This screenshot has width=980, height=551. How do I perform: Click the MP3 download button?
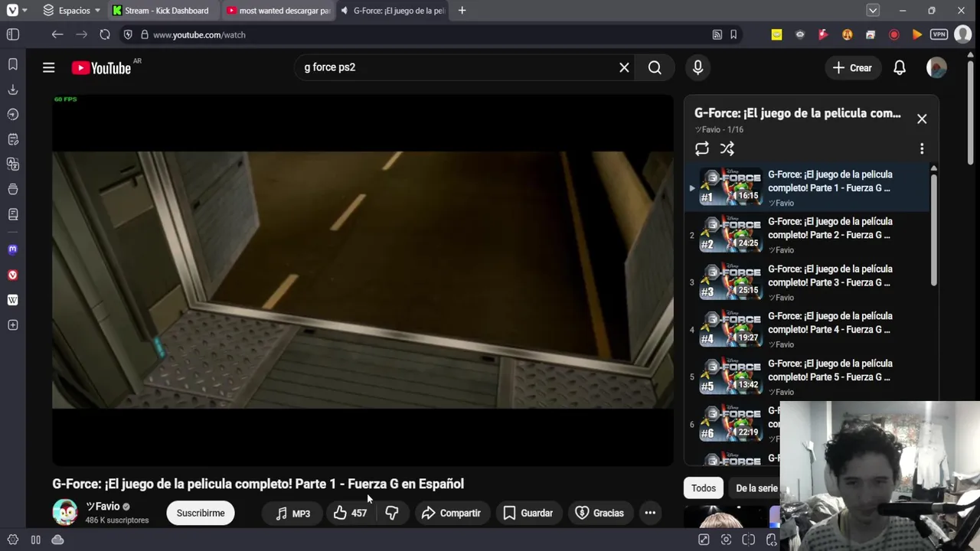[292, 513]
